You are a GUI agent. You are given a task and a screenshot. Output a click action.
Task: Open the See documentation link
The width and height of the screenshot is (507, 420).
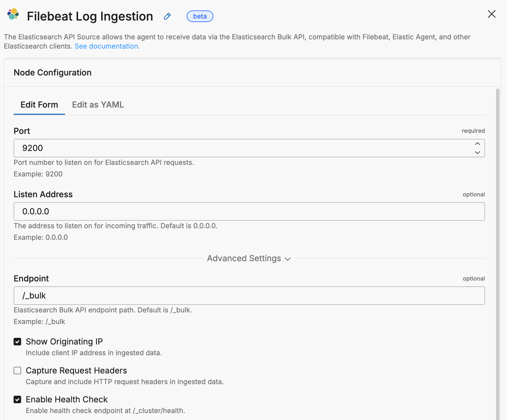[107, 46]
